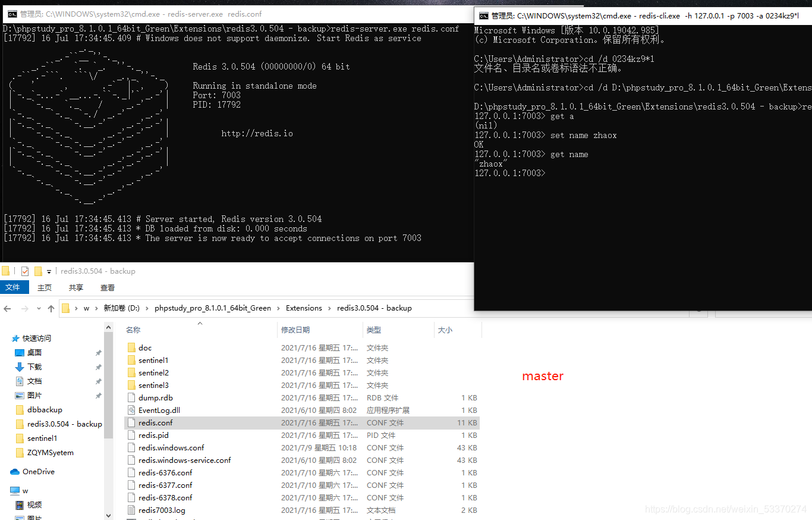Click the OneDrive cloud icon
812x520 pixels.
coord(15,471)
